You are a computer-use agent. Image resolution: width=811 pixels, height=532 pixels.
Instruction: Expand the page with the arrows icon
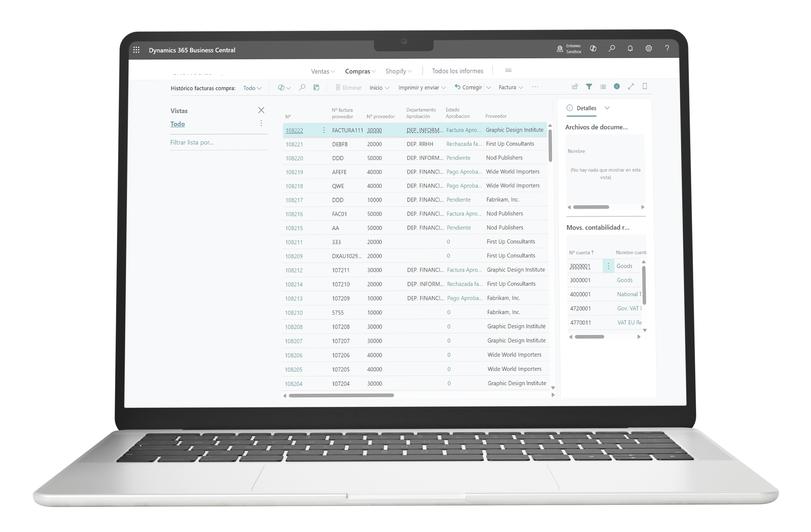coord(631,86)
